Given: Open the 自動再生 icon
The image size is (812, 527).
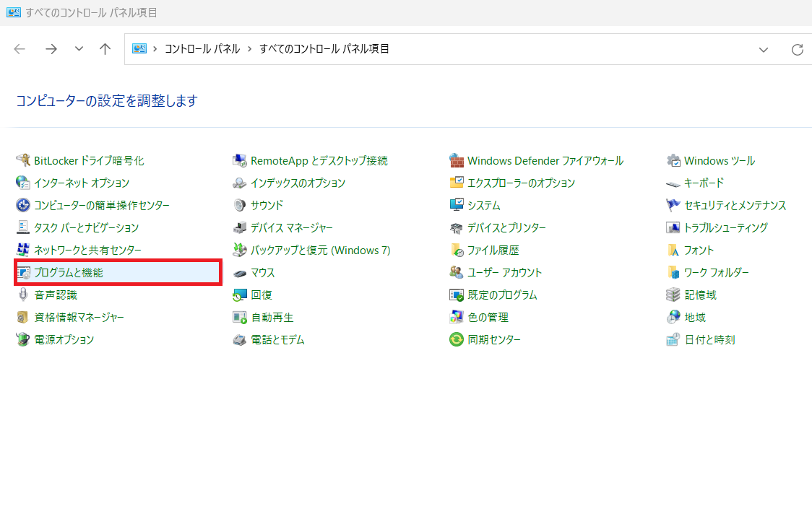Looking at the screenshot, I should (x=239, y=317).
